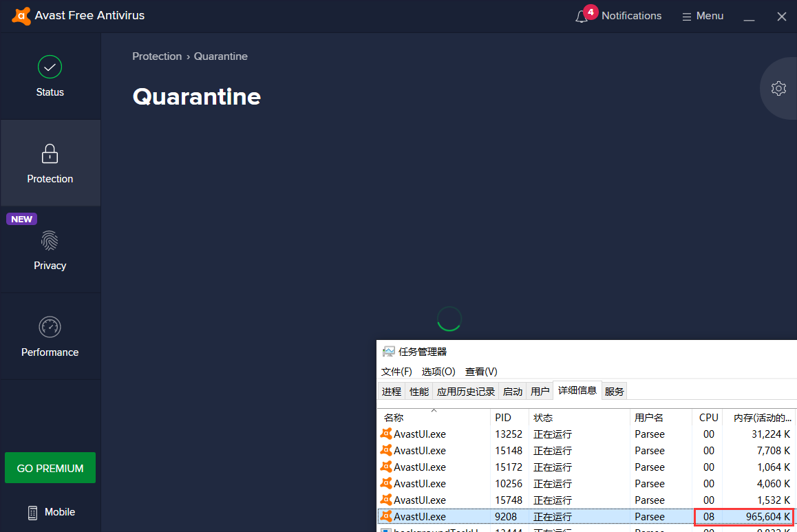Click the NEW badge above Privacy

click(22, 219)
